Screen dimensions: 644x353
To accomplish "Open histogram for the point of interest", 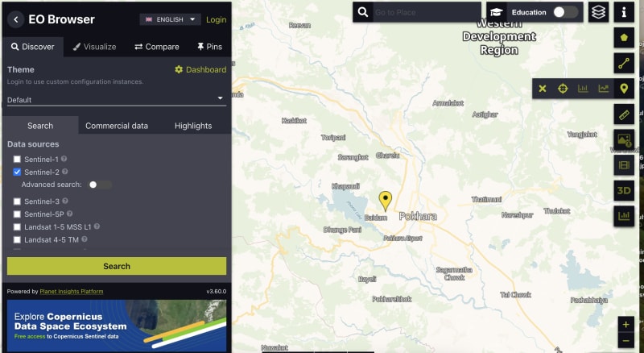I will coord(583,89).
